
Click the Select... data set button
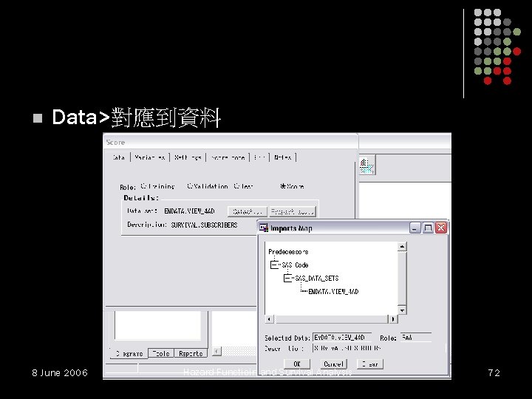coord(248,212)
